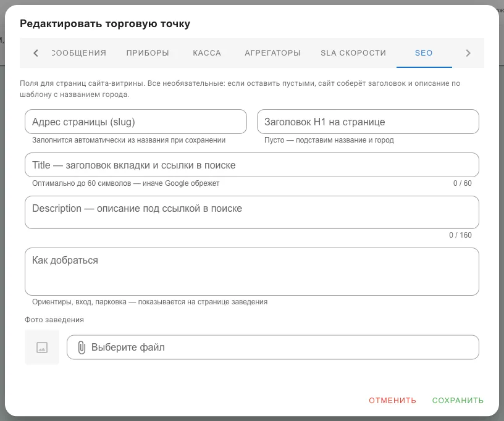The width and height of the screenshot is (504, 421).
Task: Select the SEO tab
Action: click(424, 53)
